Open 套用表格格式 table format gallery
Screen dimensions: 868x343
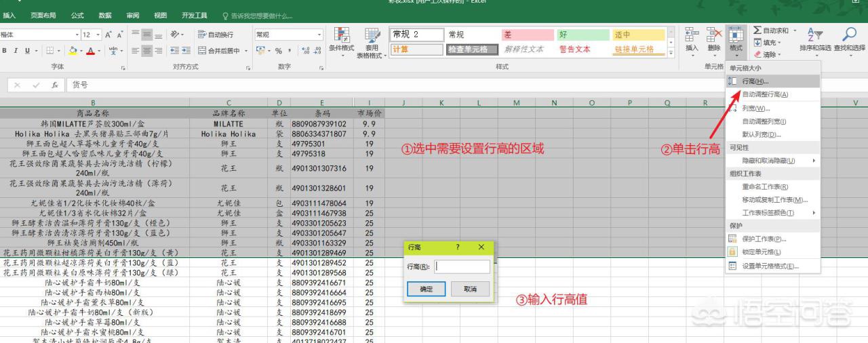pos(372,43)
